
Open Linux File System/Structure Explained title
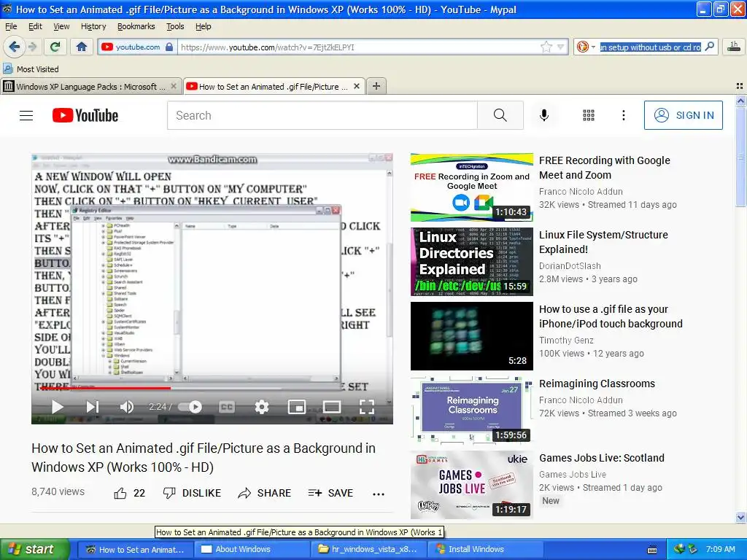point(603,242)
